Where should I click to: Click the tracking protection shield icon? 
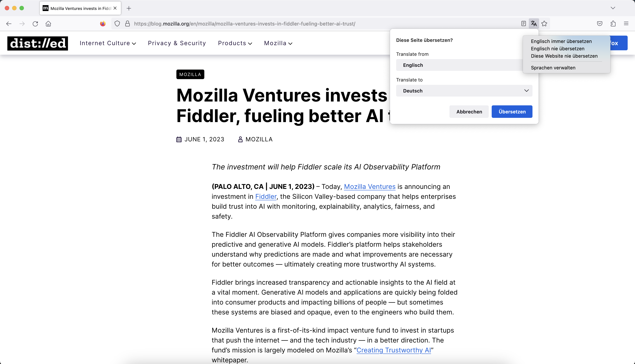pos(117,23)
